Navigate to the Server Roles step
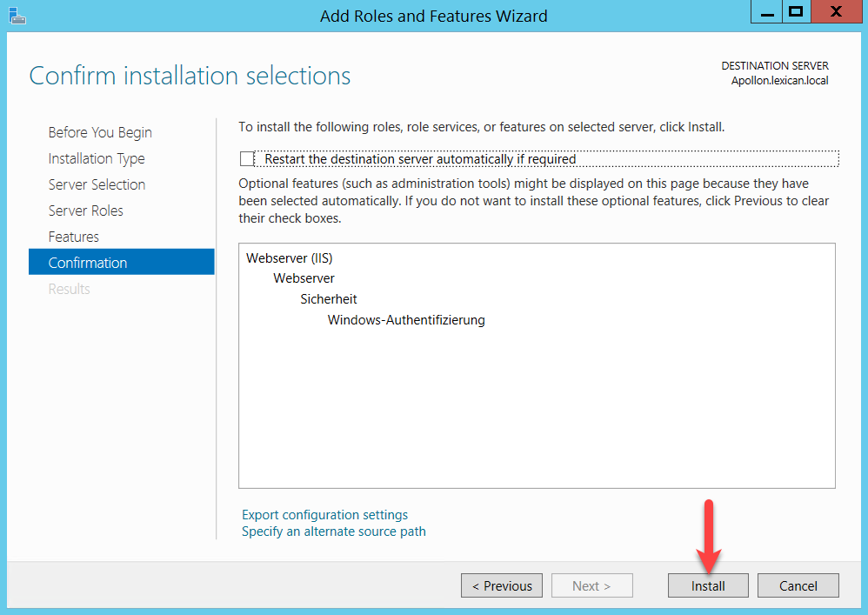 pos(86,211)
